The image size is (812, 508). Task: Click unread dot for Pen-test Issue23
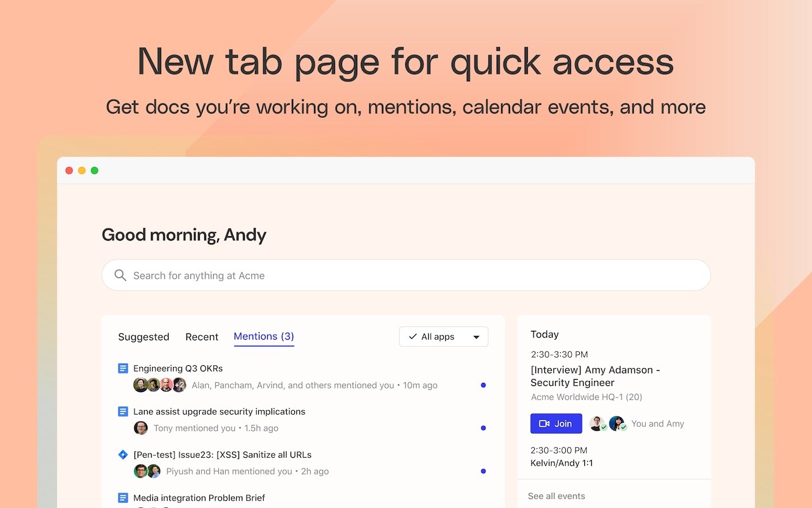pyautogui.click(x=483, y=471)
